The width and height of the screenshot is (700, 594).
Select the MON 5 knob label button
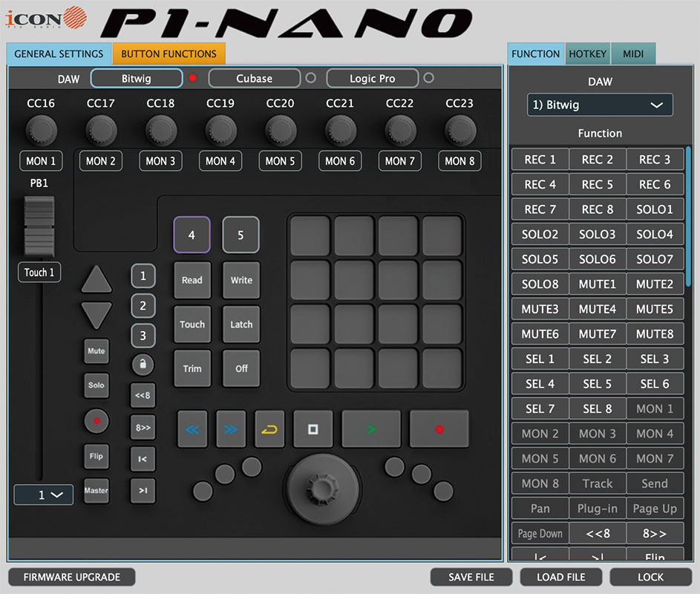click(x=281, y=161)
